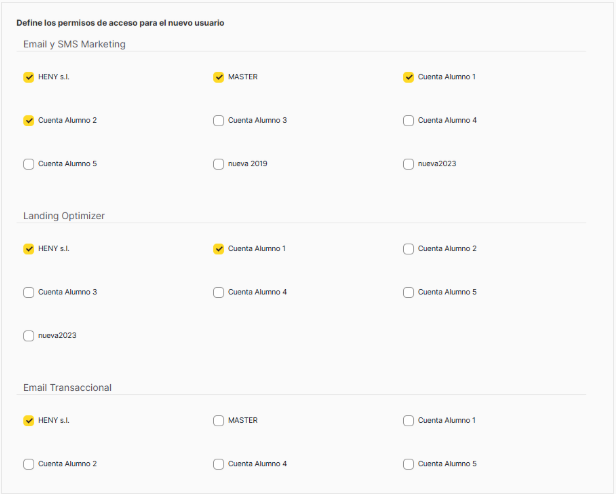
Task: Tick Cuenta Alumno 4 under Landing Optimizer
Action: [x=218, y=293]
